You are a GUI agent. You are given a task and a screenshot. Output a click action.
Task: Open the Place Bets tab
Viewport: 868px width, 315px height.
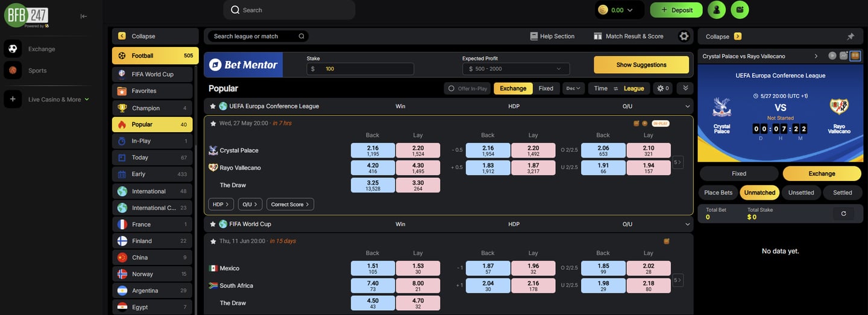click(x=719, y=192)
